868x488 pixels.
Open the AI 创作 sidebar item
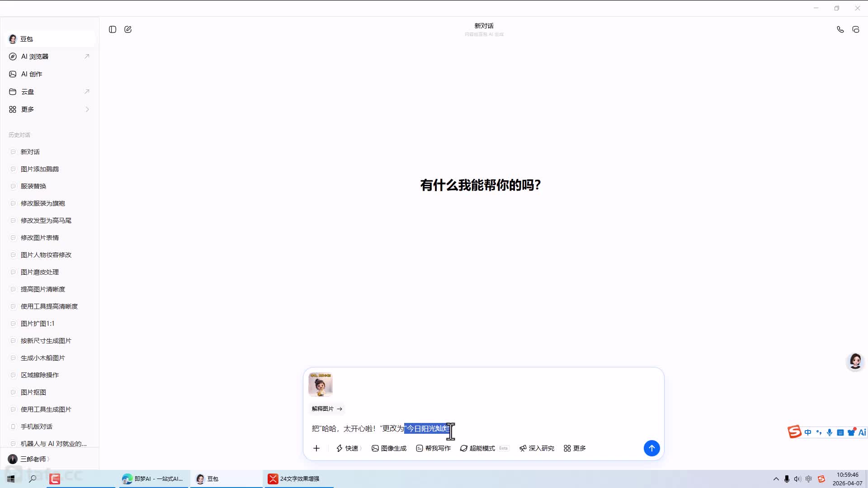coord(32,74)
